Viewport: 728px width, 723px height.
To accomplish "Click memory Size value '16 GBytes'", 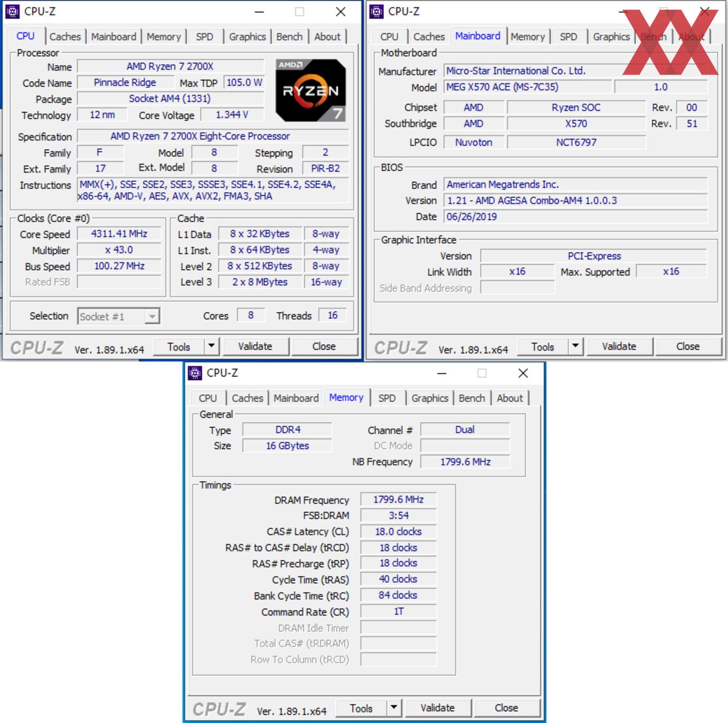I will [287, 446].
